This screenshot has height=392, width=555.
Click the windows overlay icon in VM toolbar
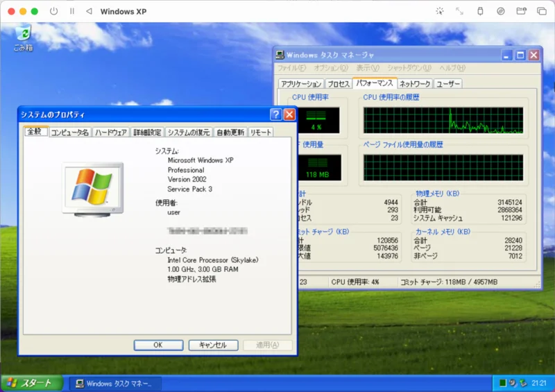542,11
